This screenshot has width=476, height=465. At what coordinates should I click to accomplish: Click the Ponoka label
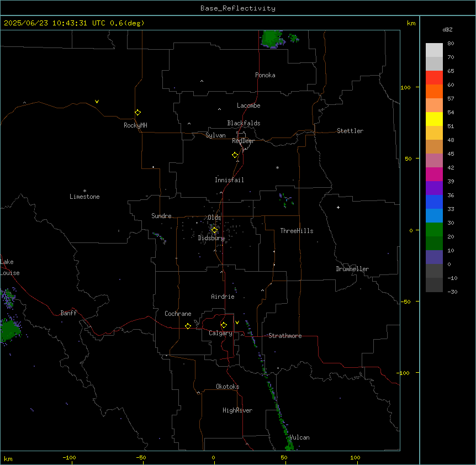click(x=265, y=75)
